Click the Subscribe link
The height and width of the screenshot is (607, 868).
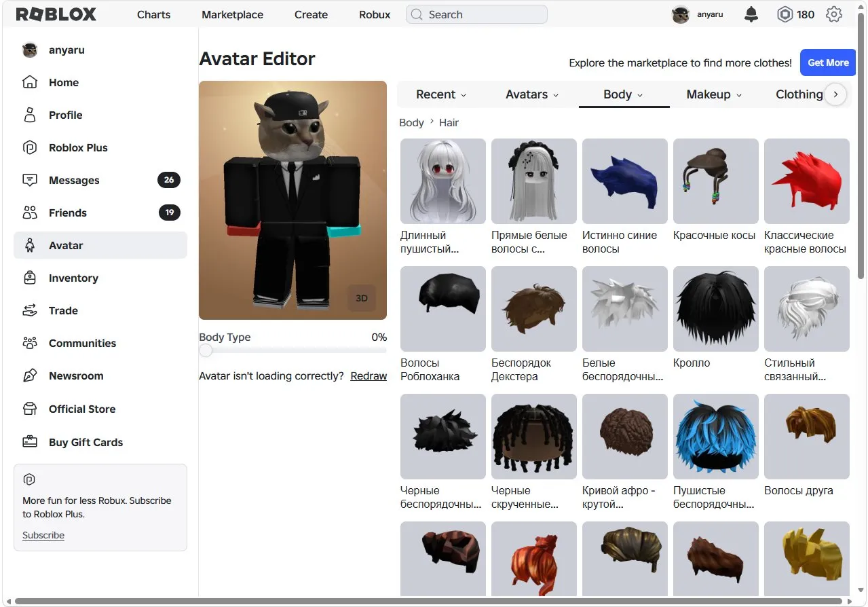click(43, 535)
